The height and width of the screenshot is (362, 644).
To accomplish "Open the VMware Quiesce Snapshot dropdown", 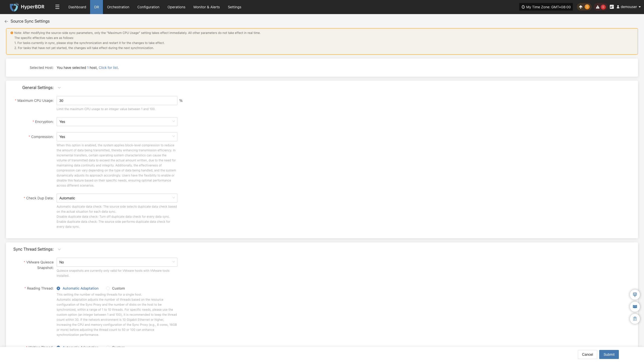I will point(117,262).
